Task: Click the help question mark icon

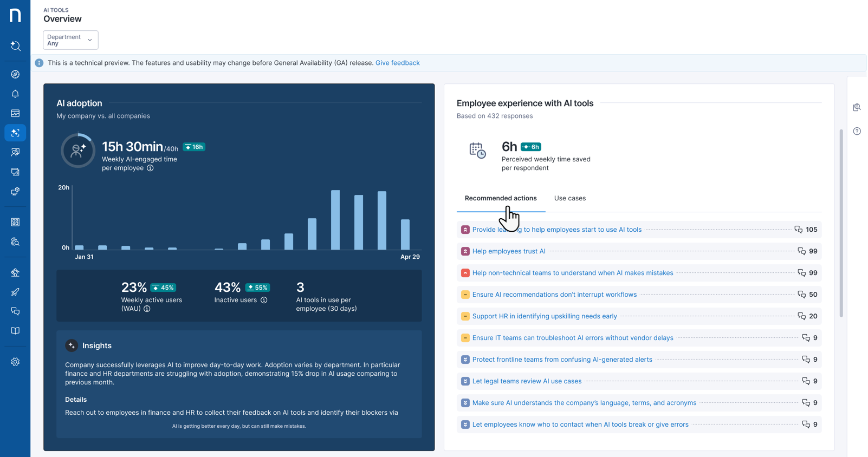Action: [x=857, y=131]
